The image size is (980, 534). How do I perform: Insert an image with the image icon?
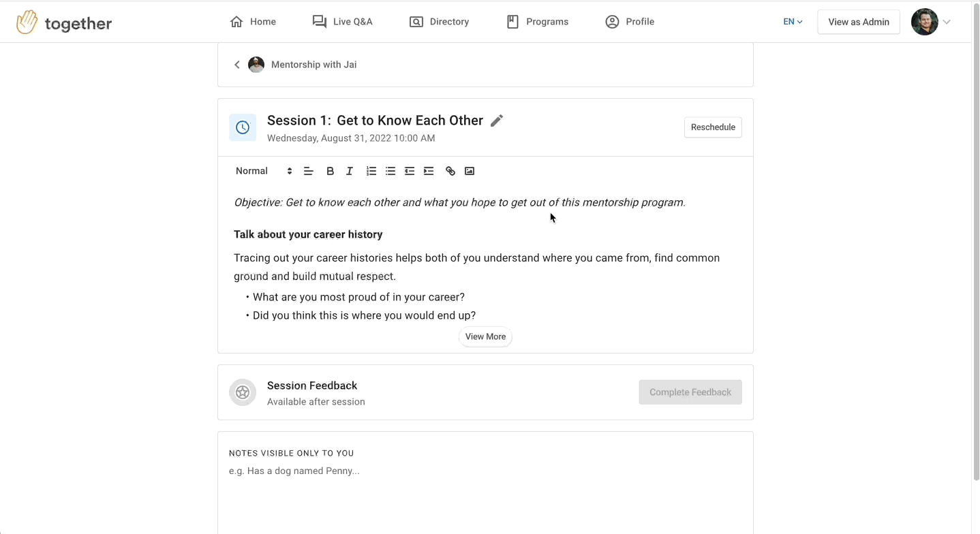pos(470,171)
